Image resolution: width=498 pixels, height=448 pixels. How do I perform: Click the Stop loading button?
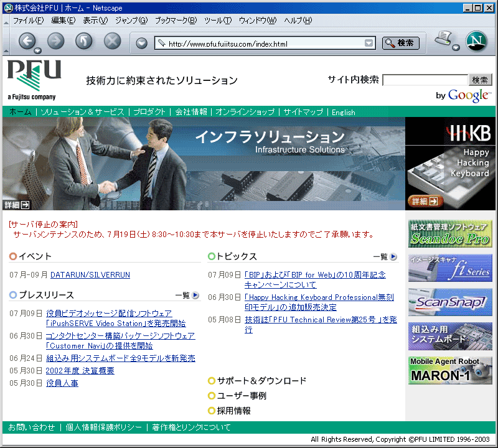coord(113,41)
